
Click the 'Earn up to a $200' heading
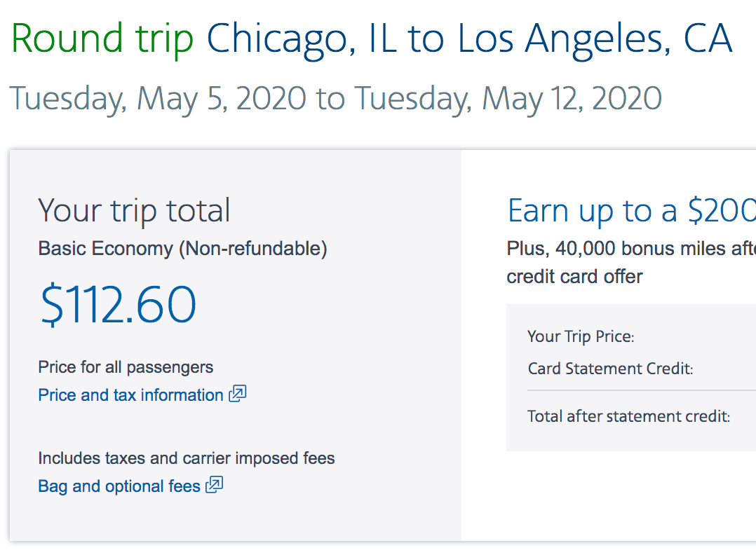coord(631,210)
